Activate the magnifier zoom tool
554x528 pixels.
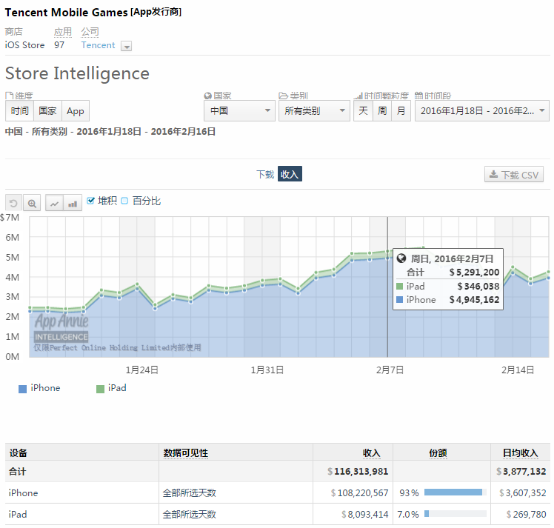(32, 203)
